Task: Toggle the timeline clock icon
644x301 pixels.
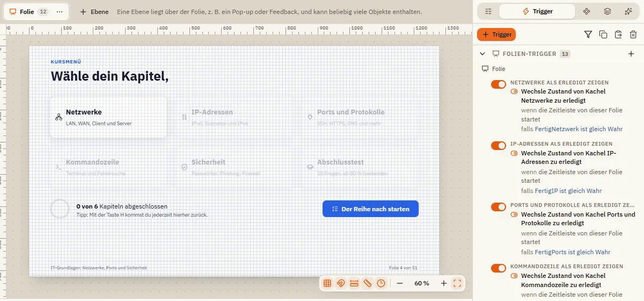Action: click(x=381, y=283)
